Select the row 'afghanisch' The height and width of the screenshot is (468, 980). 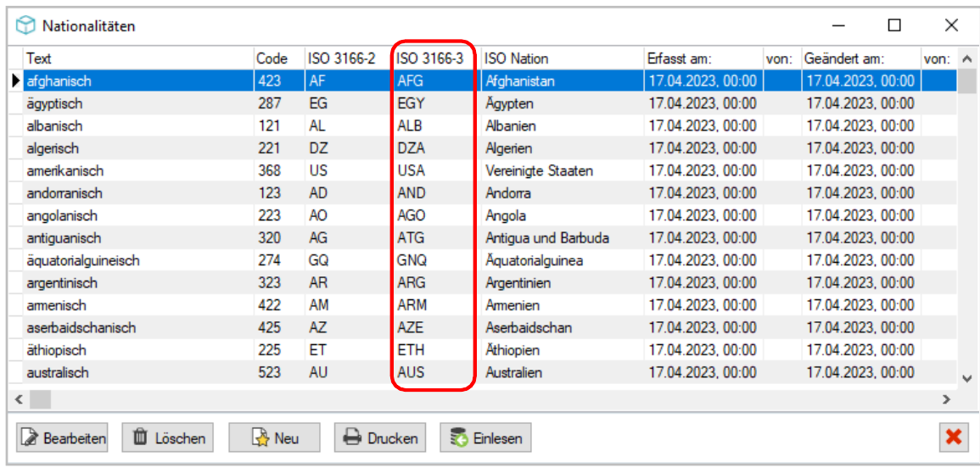pos(484,81)
